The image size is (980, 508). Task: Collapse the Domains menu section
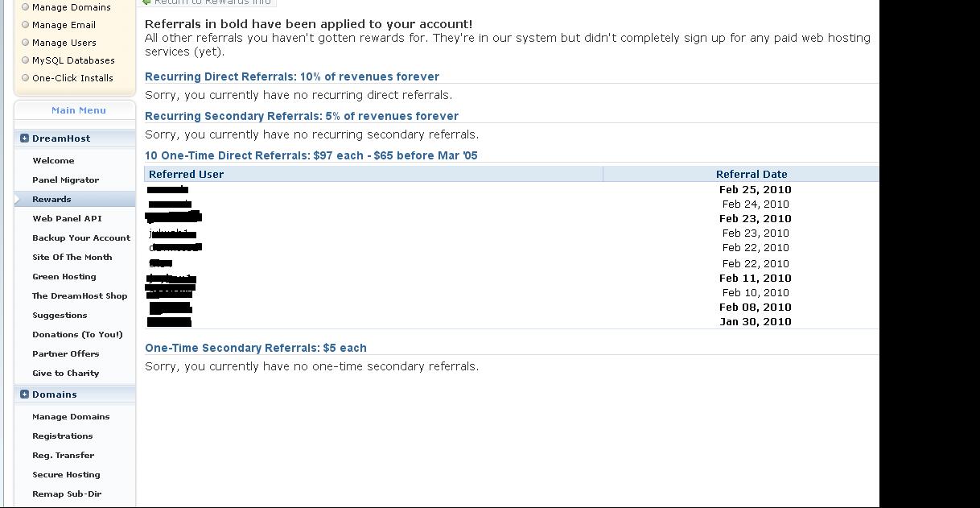[24, 394]
